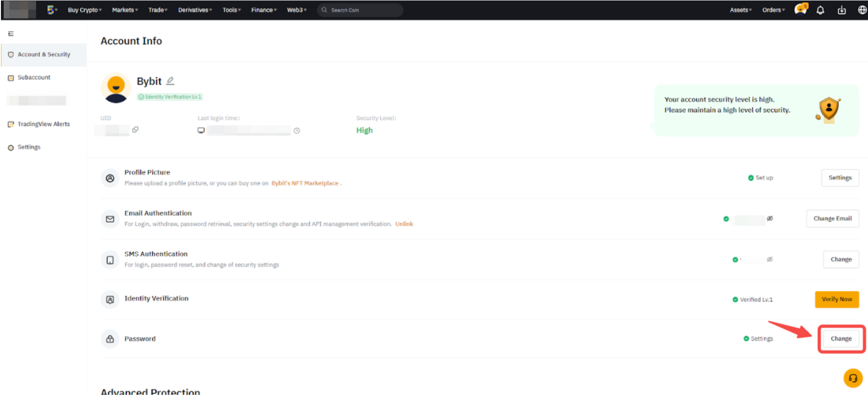Collapse the sidebar menu icon

pyautogui.click(x=11, y=34)
